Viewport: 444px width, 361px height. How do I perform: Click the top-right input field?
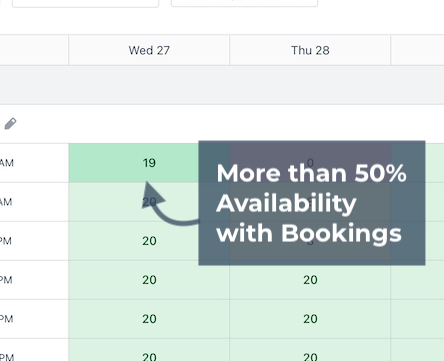(x=244, y=3)
